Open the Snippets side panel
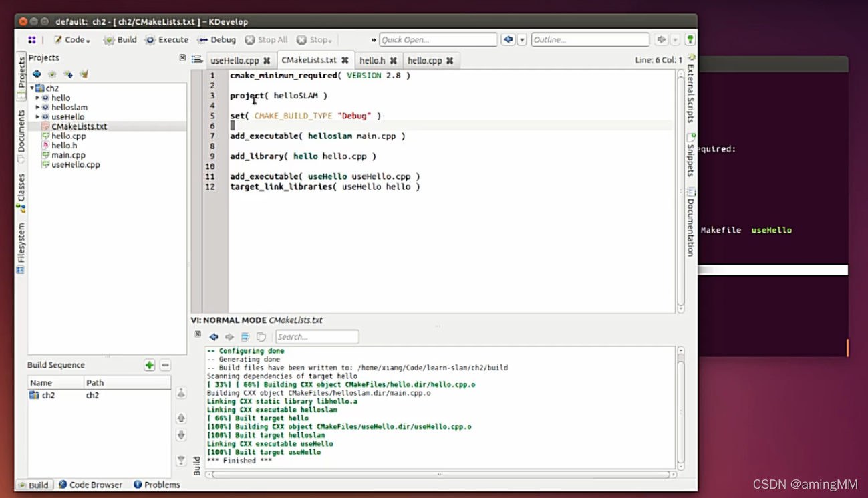The height and width of the screenshot is (498, 868). 691,155
